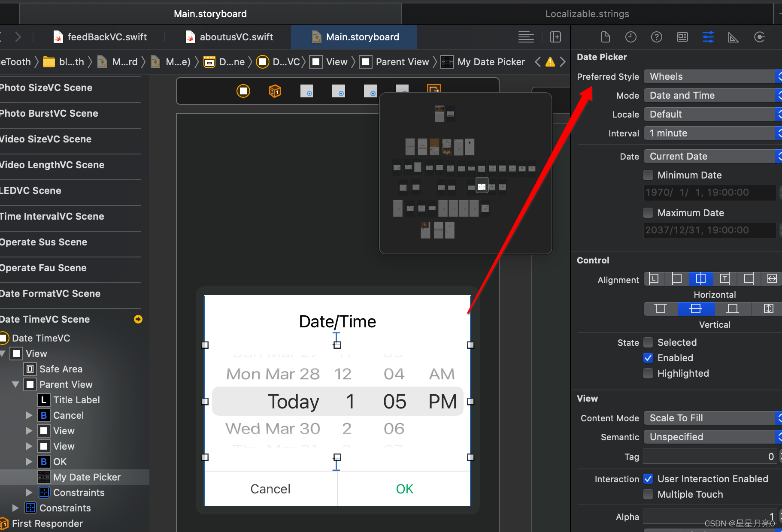Click the Maximum Date value field
782x532 pixels.
click(710, 230)
